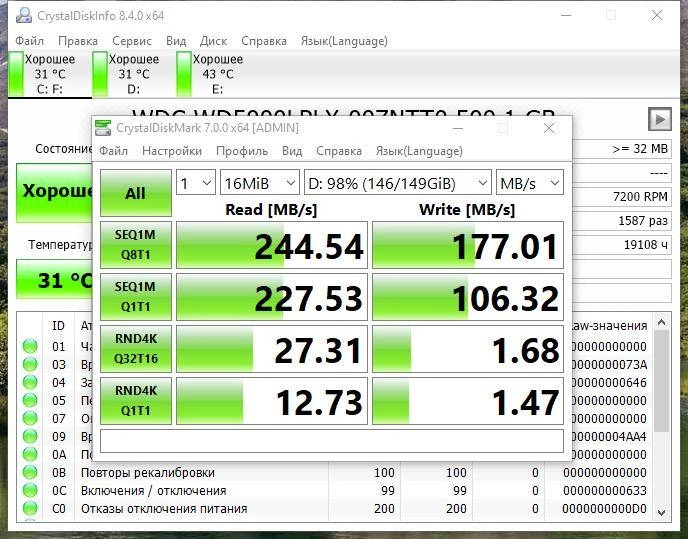Click the ID column header in SMART table
688x539 pixels.
pos(58,326)
